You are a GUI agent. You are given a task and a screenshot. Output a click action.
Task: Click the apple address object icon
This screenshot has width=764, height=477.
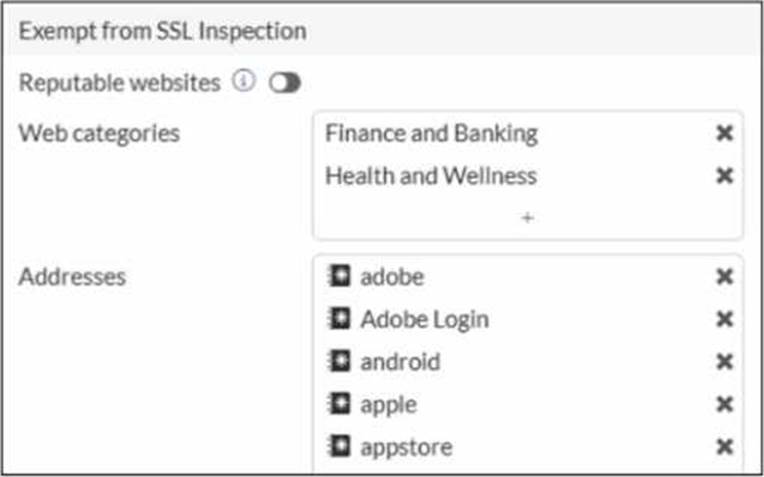point(340,405)
